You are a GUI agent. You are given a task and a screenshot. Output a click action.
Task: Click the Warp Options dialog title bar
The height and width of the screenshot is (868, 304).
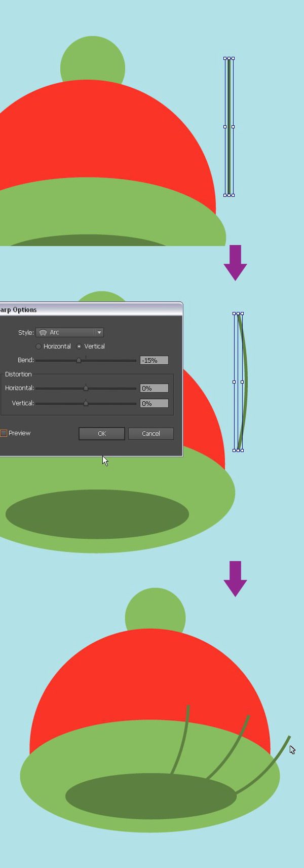(x=91, y=309)
